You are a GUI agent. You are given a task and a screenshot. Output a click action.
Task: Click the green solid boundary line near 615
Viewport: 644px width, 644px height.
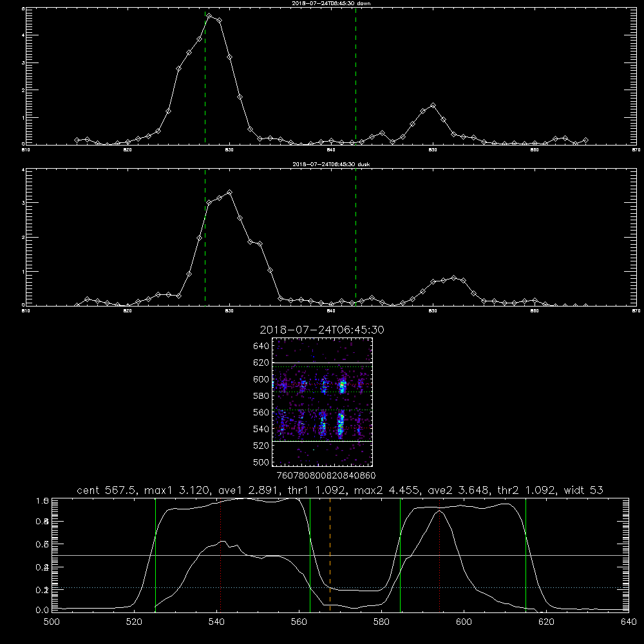click(526, 555)
